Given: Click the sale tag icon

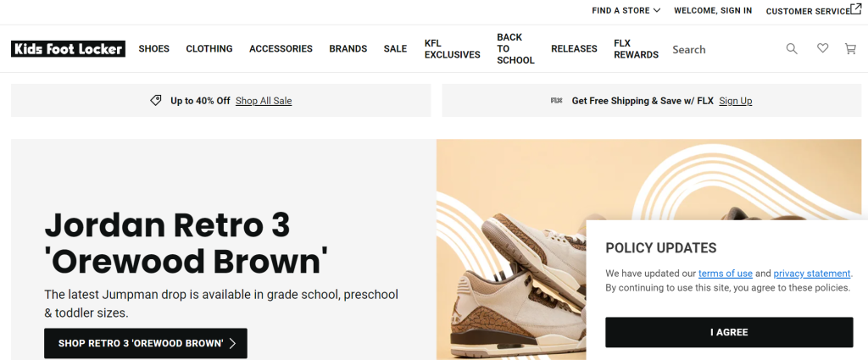Looking at the screenshot, I should pyautogui.click(x=156, y=100).
